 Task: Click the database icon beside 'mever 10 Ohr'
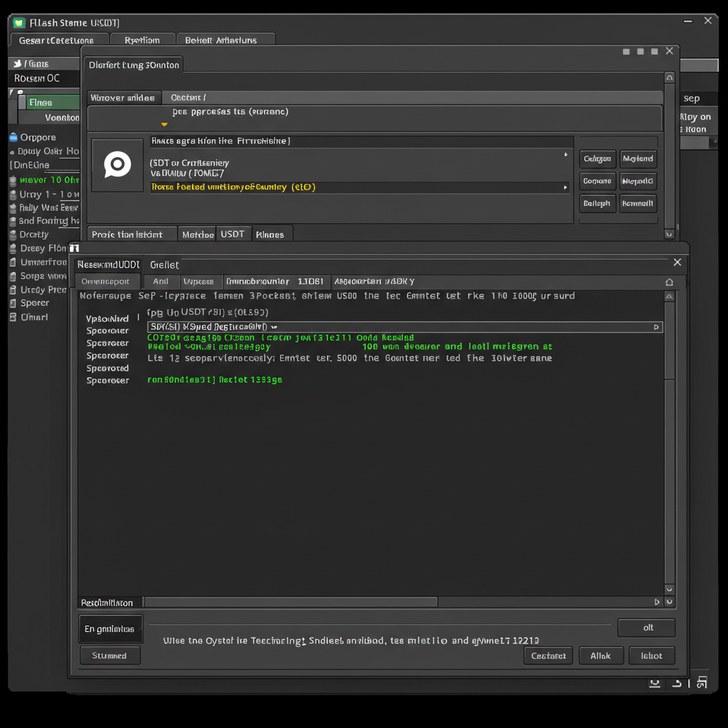[13, 180]
